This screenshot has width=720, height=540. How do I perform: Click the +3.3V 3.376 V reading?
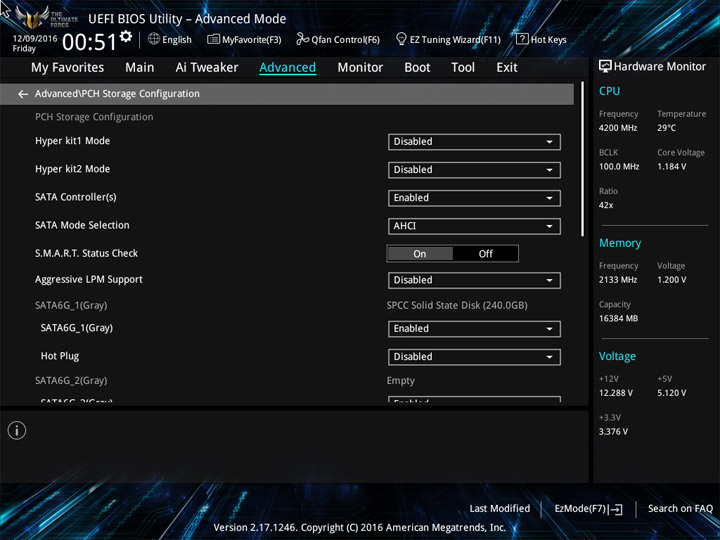(613, 431)
